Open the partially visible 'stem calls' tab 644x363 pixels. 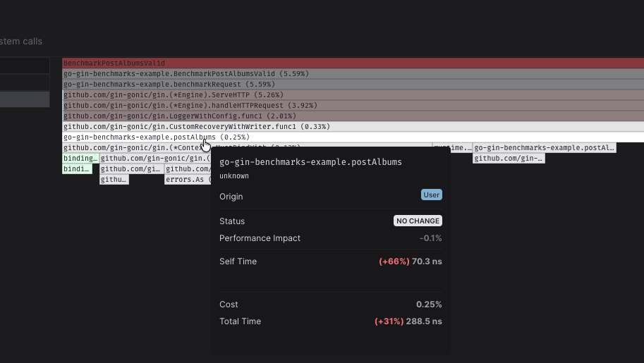(x=21, y=42)
